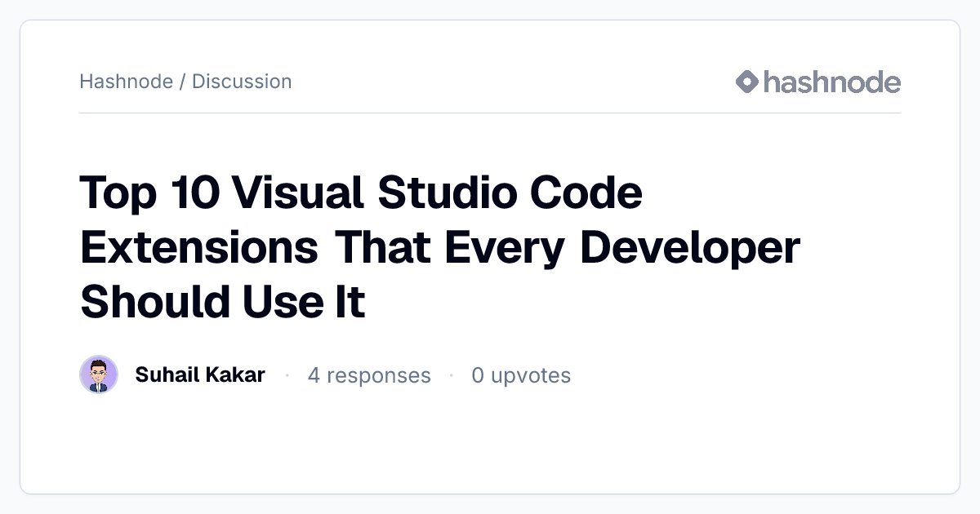This screenshot has height=514, width=980.
Task: Open the Hashnode / Discussion breadcrumb
Action: 185,82
